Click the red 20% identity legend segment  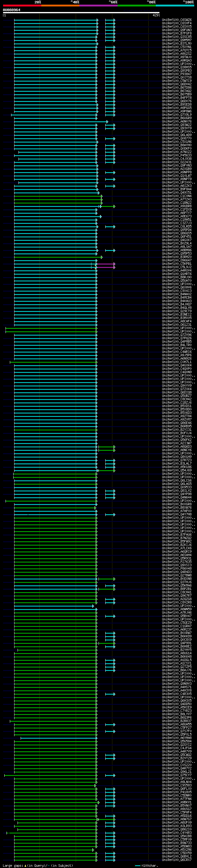[22, 6]
